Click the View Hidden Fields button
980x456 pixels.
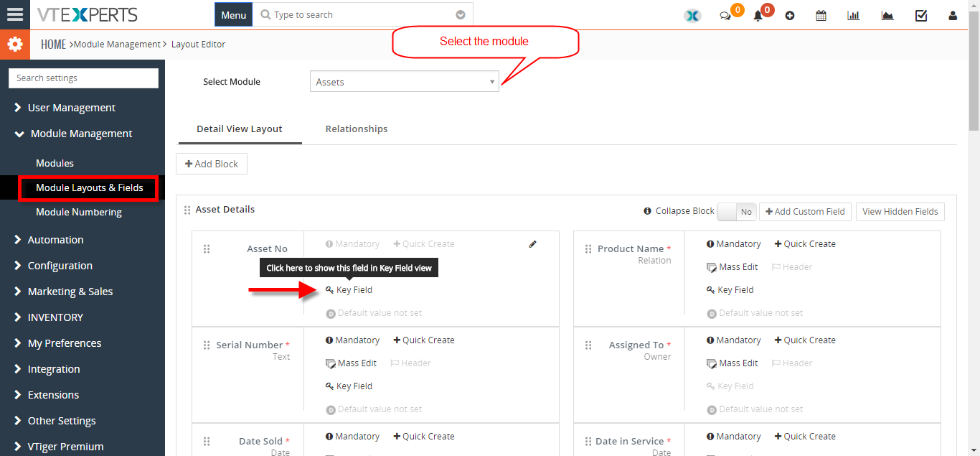(900, 212)
